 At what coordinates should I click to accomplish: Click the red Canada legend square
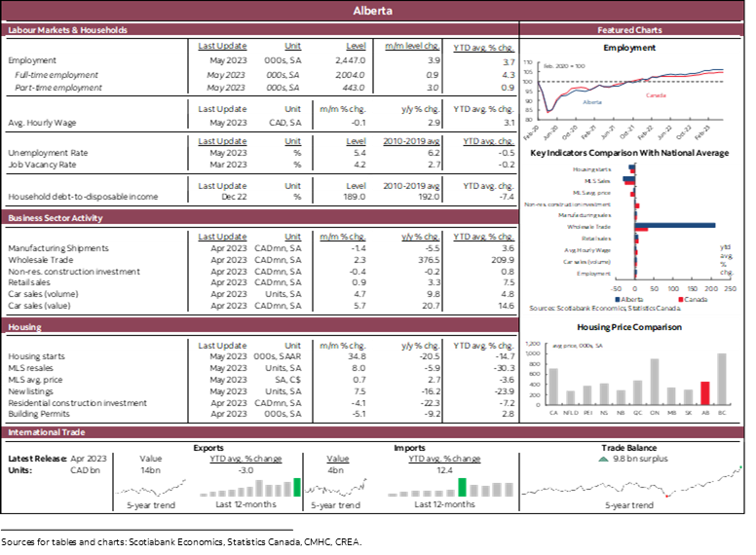pyautogui.click(x=678, y=299)
